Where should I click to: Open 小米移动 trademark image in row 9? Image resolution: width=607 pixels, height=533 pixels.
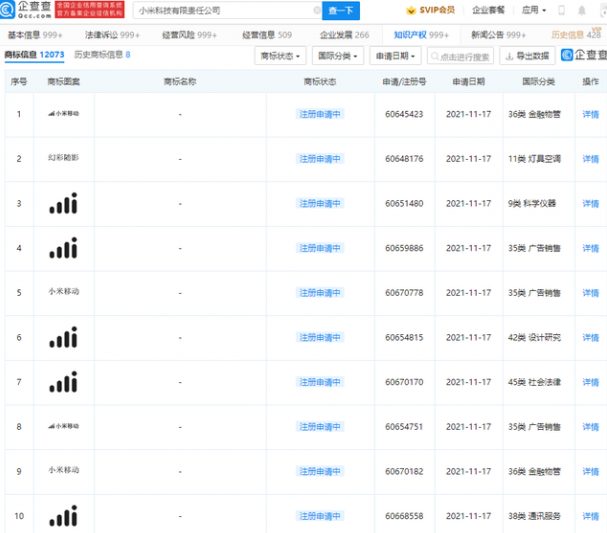pyautogui.click(x=63, y=470)
